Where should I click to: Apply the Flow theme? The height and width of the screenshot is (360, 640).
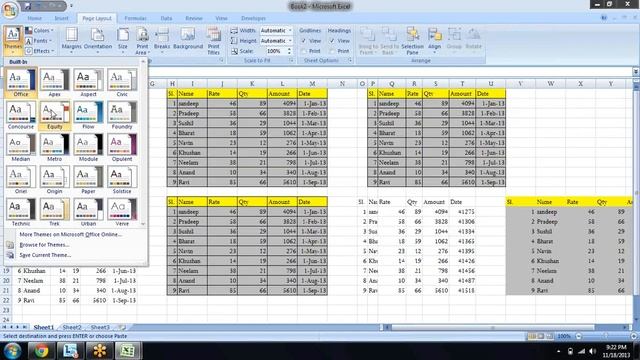tap(89, 115)
